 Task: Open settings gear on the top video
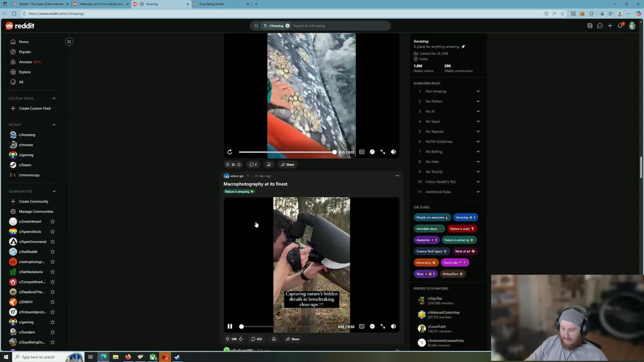372,152
